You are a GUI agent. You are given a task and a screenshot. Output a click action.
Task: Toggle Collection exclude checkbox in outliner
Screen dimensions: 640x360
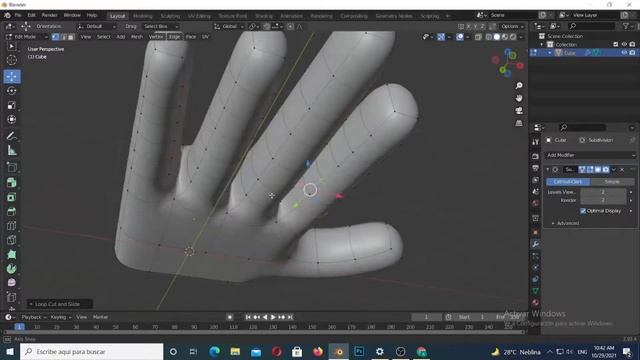[616, 44]
